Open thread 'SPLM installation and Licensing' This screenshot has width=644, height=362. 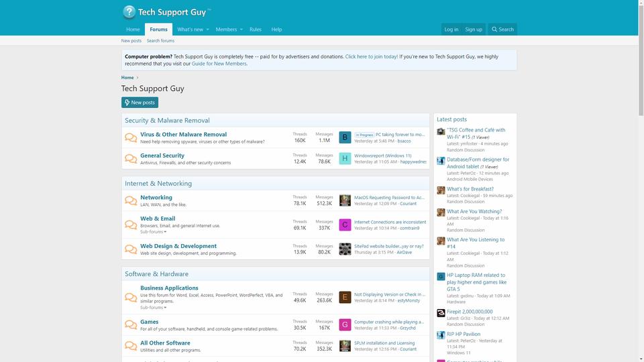tap(384, 343)
